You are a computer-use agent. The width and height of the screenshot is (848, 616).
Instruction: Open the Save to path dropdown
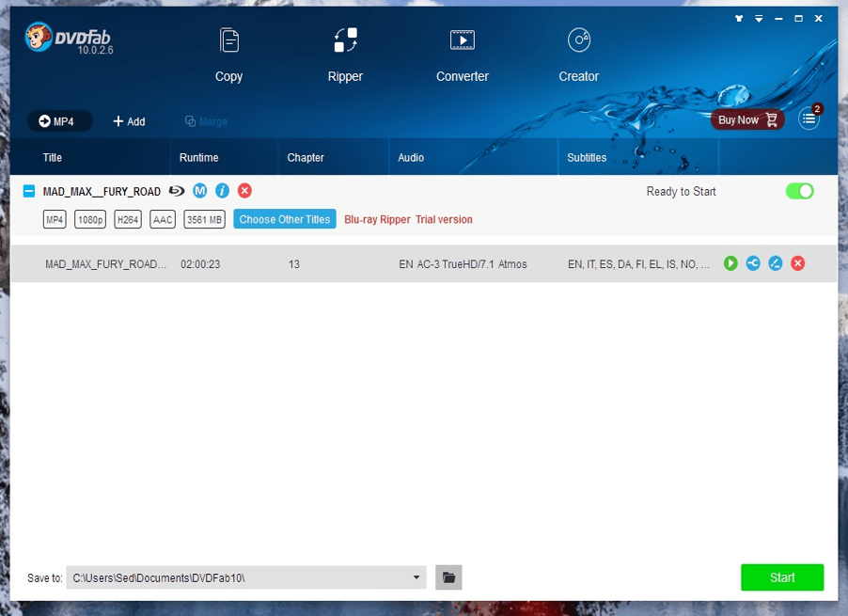(x=416, y=577)
